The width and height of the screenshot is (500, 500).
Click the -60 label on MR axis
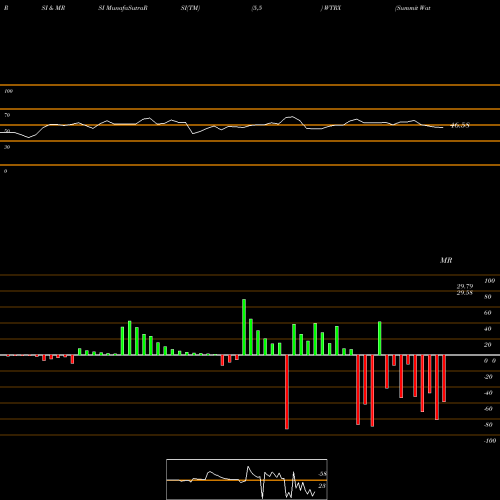pyautogui.click(x=488, y=409)
